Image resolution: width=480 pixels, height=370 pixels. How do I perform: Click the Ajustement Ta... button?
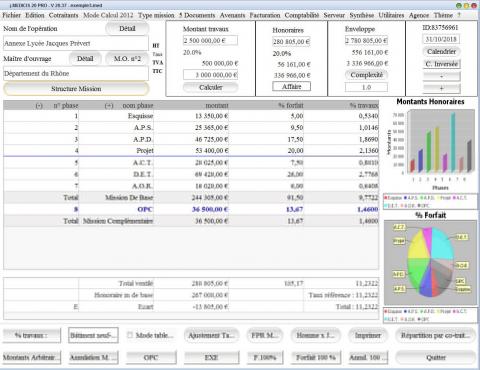pos(211,335)
